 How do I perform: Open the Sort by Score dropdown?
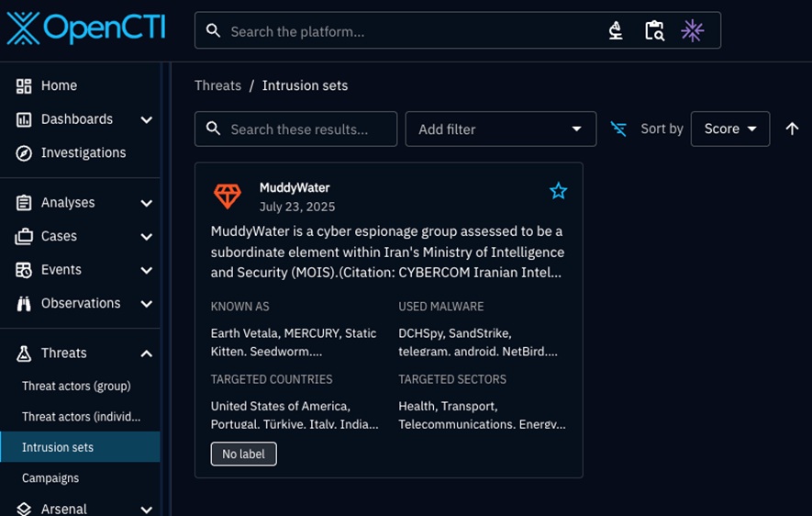click(x=730, y=129)
